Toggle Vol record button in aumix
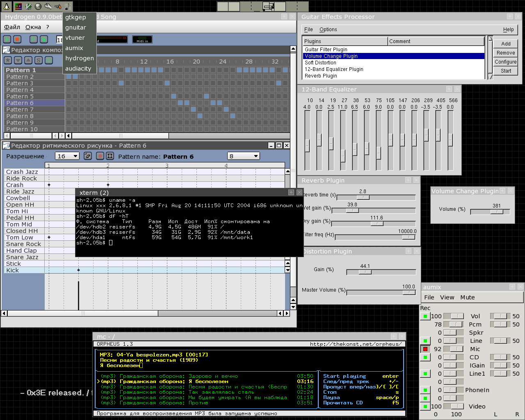The height and width of the screenshot is (420, 525). [x=425, y=316]
